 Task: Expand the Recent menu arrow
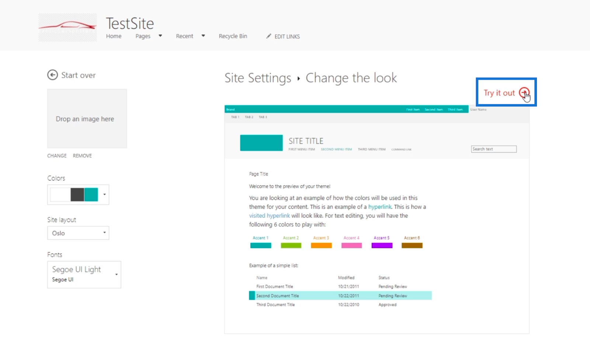(x=203, y=36)
